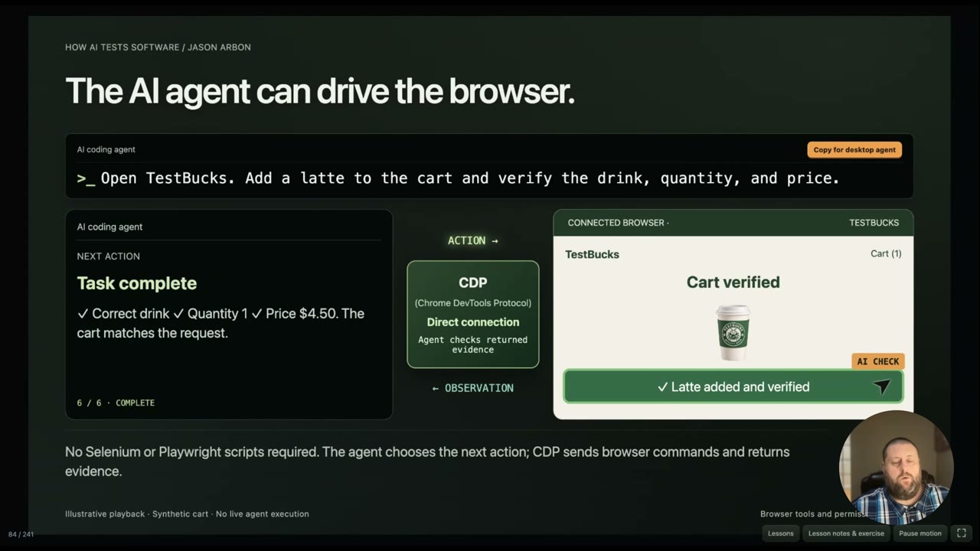Click the fullscreen icon in bottom toolbar
The width and height of the screenshot is (980, 551).
[x=962, y=533]
